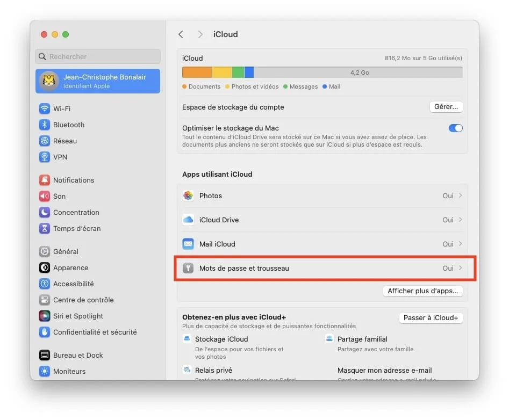Go back with the left arrow
Image resolution: width=509 pixels, height=420 pixels.
181,34
